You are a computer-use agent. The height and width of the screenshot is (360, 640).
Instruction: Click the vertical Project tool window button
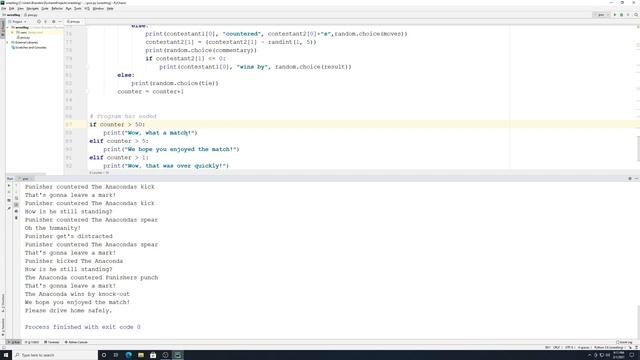pyautogui.click(x=2, y=29)
